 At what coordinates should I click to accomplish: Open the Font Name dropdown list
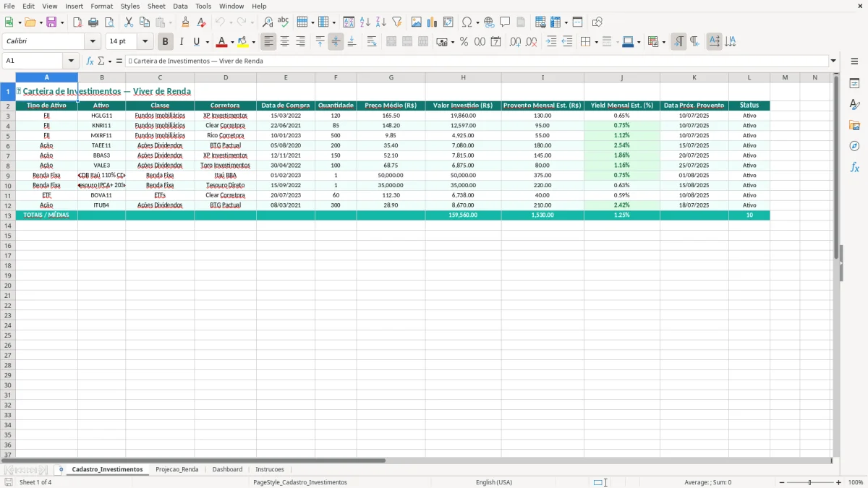(x=93, y=42)
